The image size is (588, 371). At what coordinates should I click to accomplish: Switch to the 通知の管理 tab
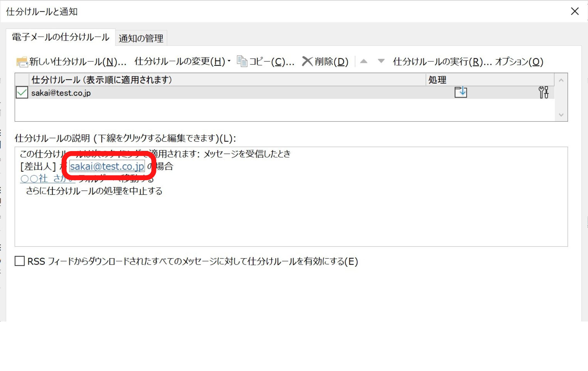coord(141,38)
